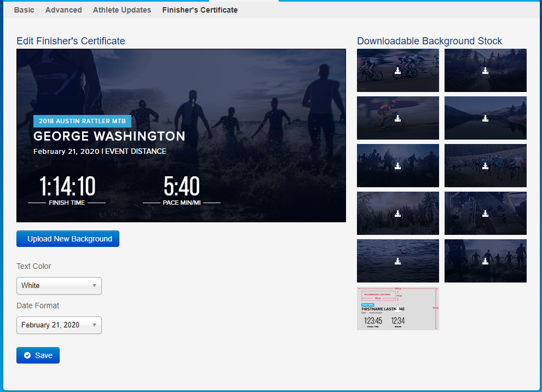Image resolution: width=542 pixels, height=392 pixels.
Task: Download the snowy pine trees background
Action: 397,214
